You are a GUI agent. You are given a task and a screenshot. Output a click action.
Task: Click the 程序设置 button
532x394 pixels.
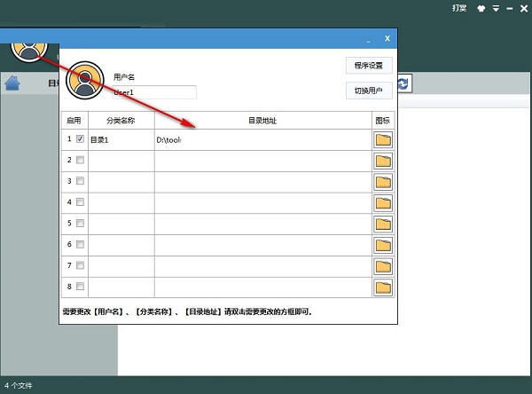coord(369,65)
